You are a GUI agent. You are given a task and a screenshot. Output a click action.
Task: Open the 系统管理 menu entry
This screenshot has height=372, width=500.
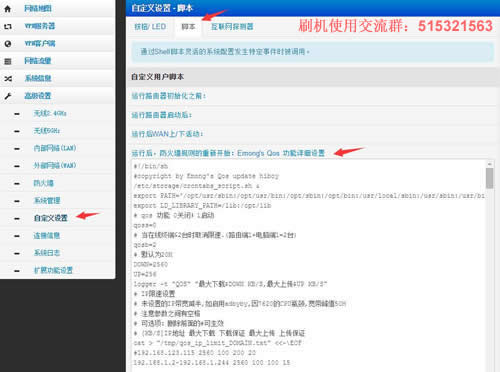pyautogui.click(x=47, y=201)
